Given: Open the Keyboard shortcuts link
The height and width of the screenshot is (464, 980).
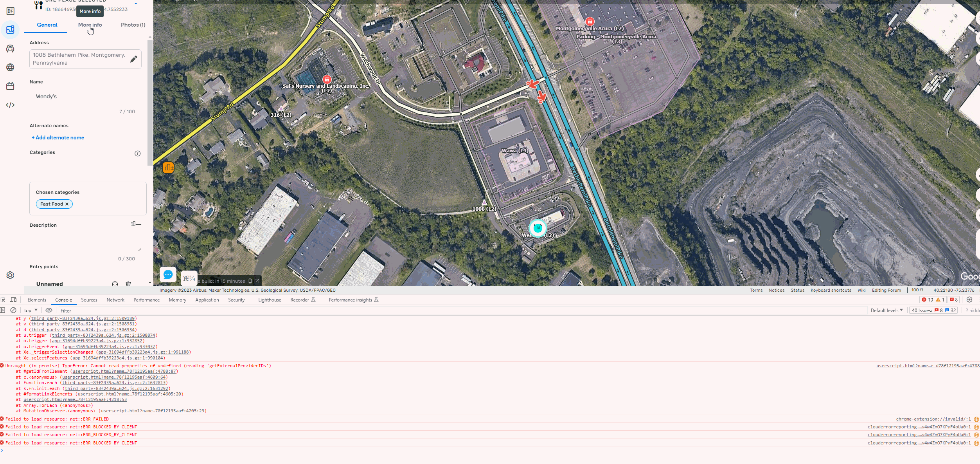Looking at the screenshot, I should coord(831,291).
